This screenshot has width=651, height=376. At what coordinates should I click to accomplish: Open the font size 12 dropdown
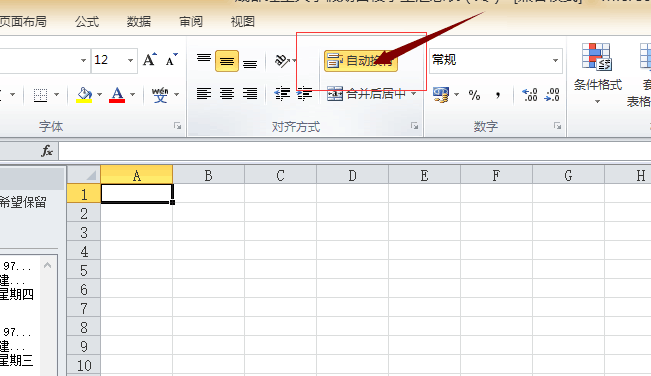[x=130, y=61]
